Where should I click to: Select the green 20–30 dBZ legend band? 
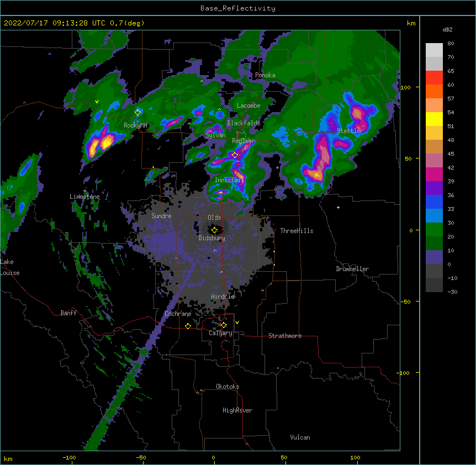pos(434,230)
